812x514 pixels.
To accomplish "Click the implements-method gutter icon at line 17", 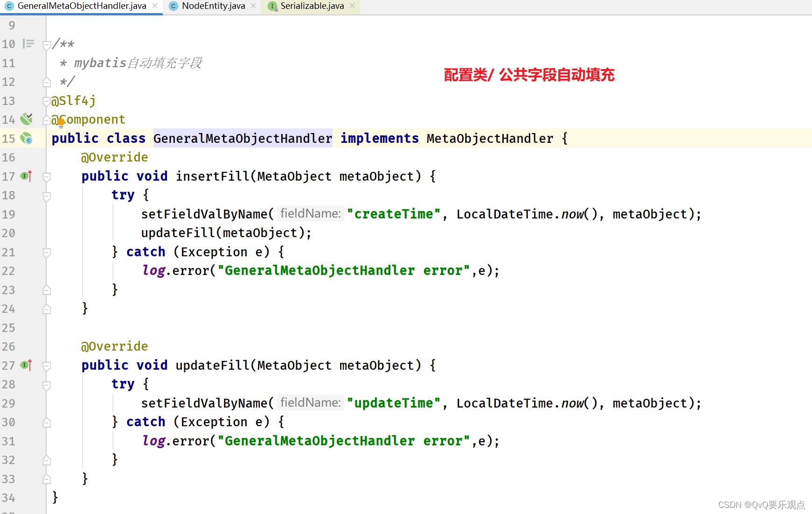I will pos(27,176).
